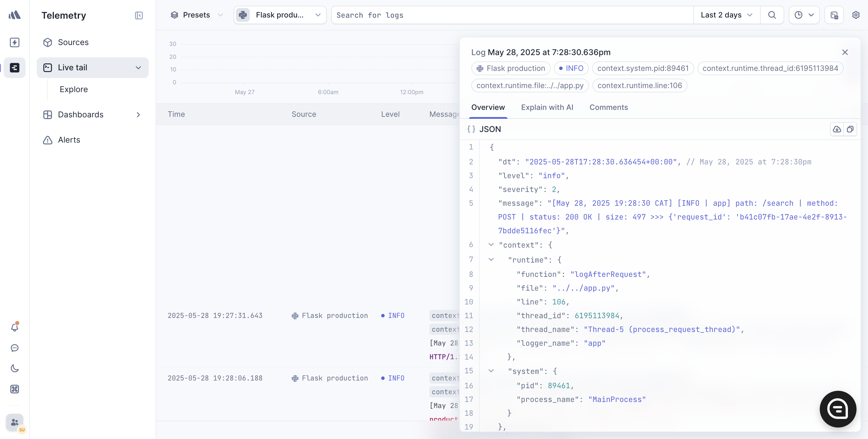Click the JSON braces icon
This screenshot has width=868, height=439.
tap(471, 129)
